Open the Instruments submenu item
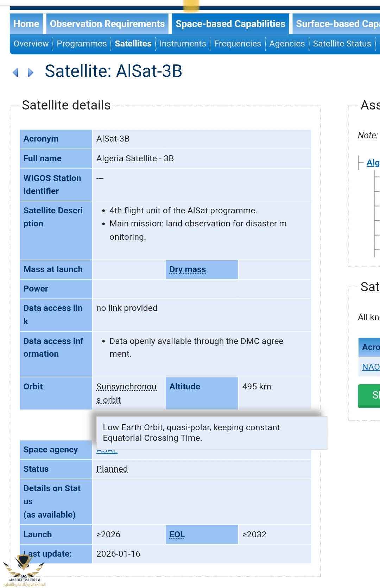The height and width of the screenshot is (588, 380). [x=183, y=44]
